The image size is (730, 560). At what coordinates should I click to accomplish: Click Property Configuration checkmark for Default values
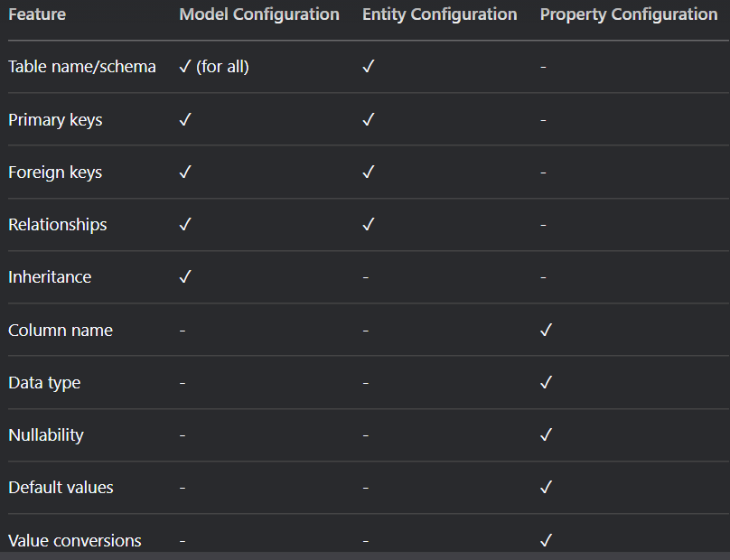point(546,488)
